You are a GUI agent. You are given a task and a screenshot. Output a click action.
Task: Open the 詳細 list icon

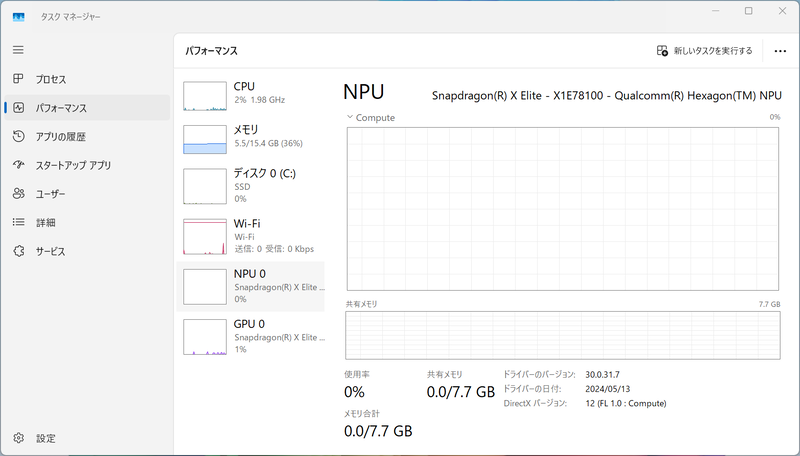[18, 222]
